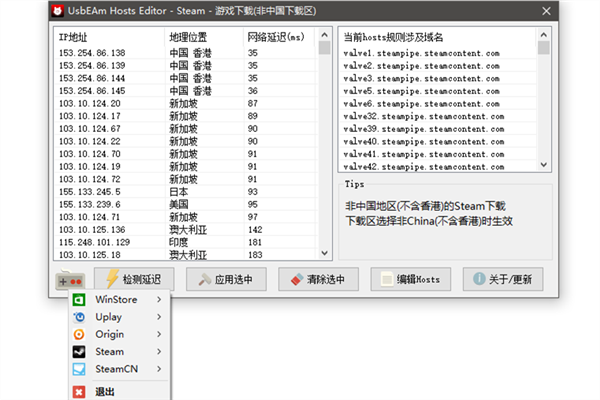This screenshot has height=400, width=600.
Task: Select IP row 155.133.239.6
Action: (186, 204)
